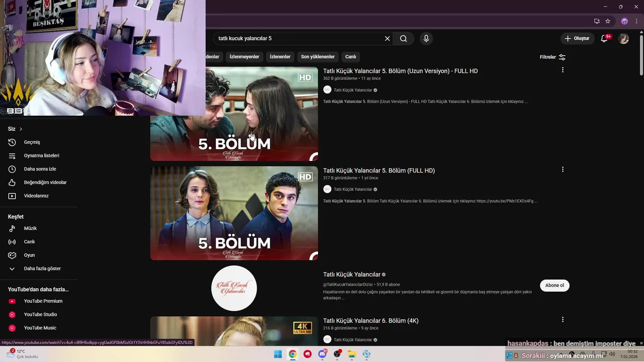Viewport: 644px width, 362px height.
Task: Open the Filtreler filter options
Action: [x=552, y=57]
